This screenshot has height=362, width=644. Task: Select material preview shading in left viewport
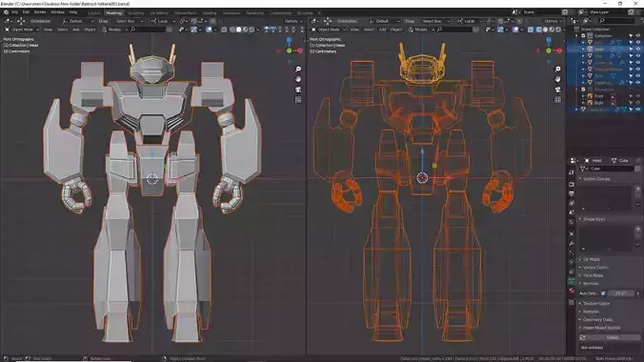(x=245, y=30)
